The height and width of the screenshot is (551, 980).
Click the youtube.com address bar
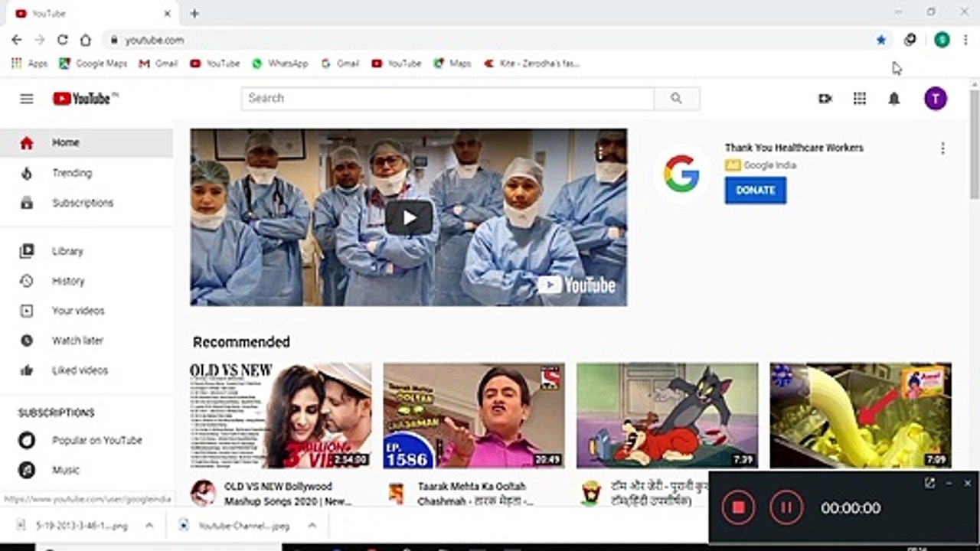click(x=490, y=40)
